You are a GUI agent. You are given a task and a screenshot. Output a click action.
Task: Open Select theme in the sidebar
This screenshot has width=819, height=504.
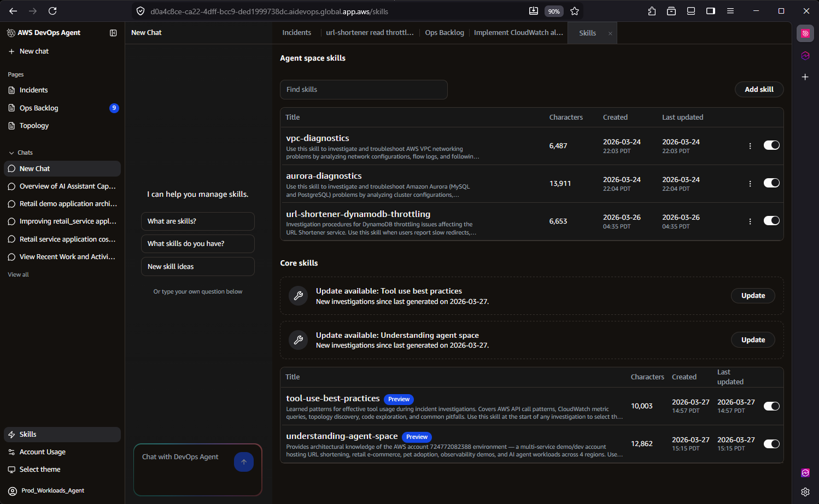39,469
